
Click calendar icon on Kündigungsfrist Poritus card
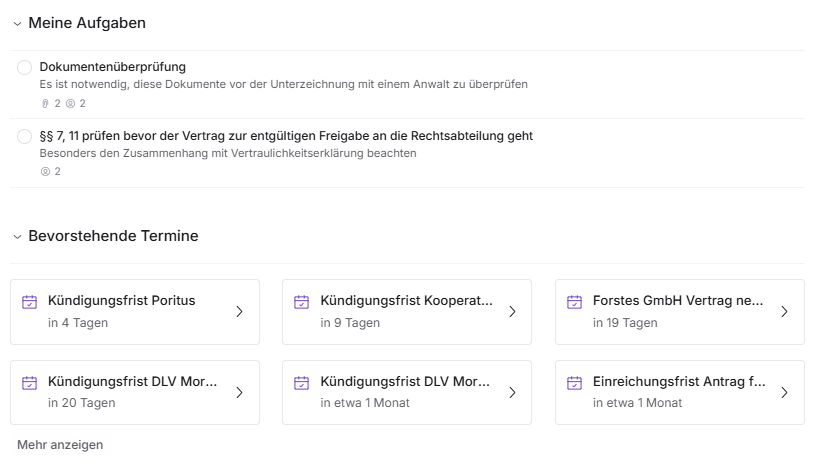30,302
